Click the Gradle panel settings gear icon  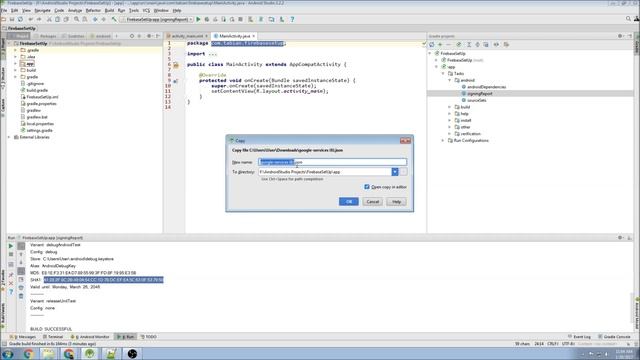620,36
